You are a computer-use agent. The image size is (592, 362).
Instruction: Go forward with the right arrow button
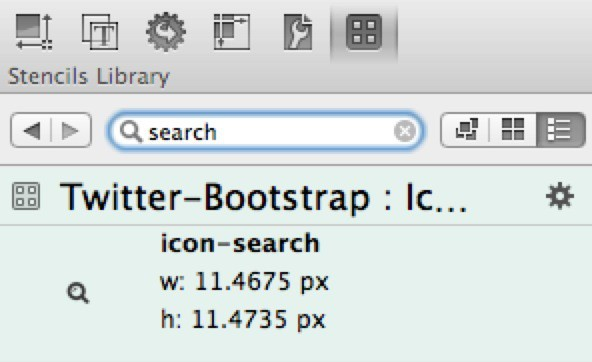coord(71,131)
